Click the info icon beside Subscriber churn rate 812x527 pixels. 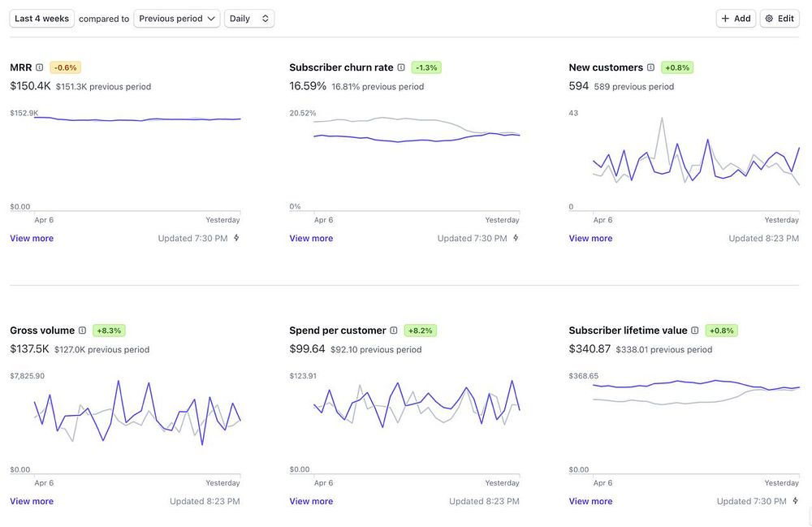(x=401, y=67)
